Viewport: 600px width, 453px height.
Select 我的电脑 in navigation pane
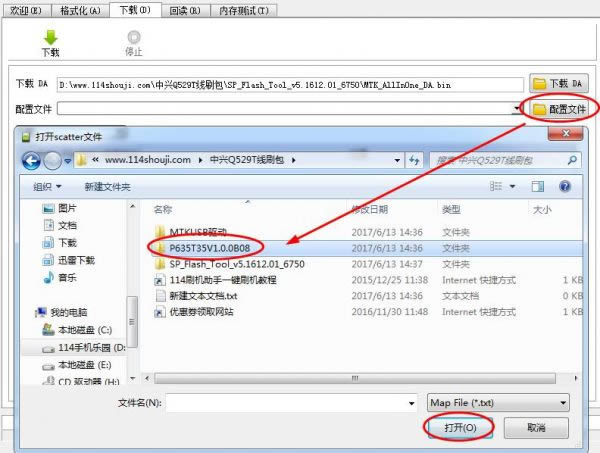tap(61, 313)
